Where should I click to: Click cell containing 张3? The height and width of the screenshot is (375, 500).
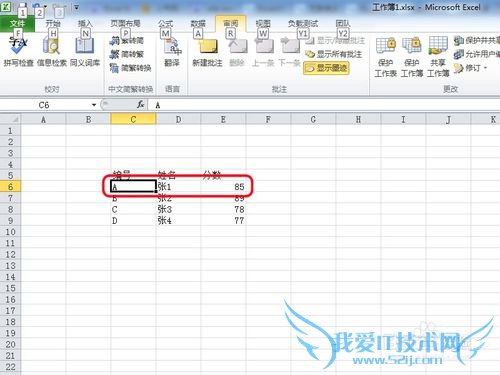pyautogui.click(x=178, y=209)
